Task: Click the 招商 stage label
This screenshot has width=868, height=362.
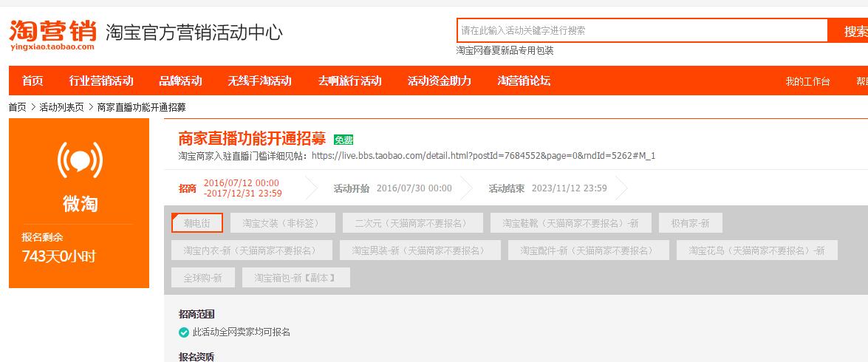Action: pos(187,188)
